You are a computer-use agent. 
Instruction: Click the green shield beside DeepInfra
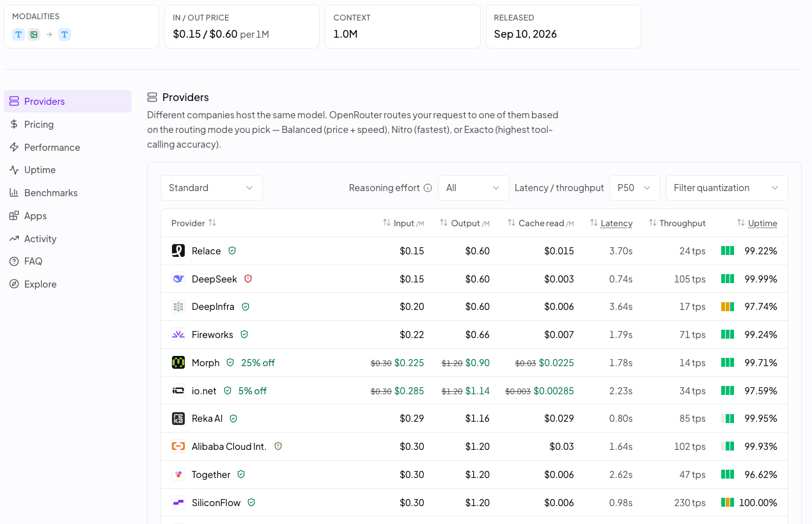(x=246, y=307)
